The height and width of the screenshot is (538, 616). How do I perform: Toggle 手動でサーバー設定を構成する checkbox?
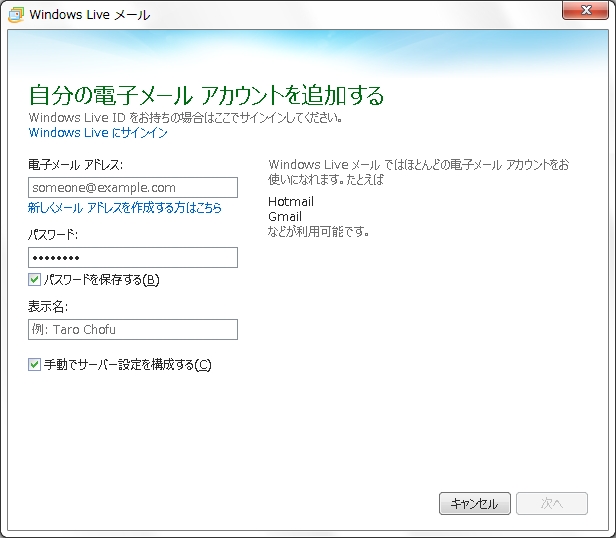[34, 365]
